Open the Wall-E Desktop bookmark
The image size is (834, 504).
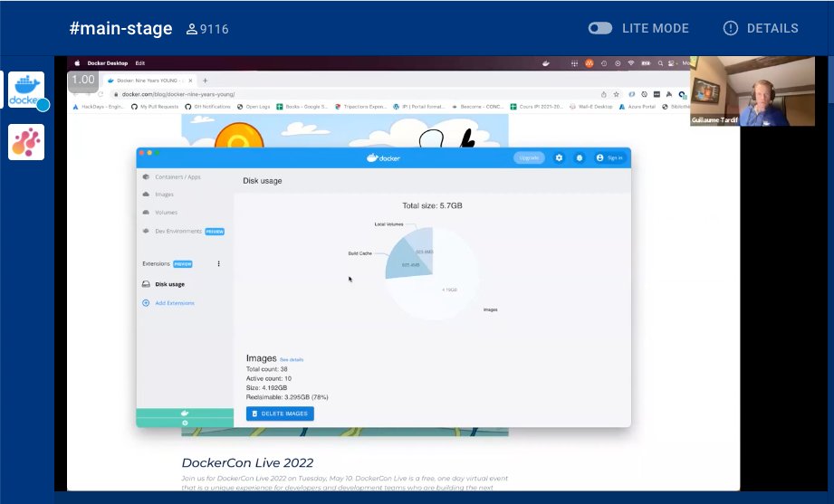pos(591,107)
